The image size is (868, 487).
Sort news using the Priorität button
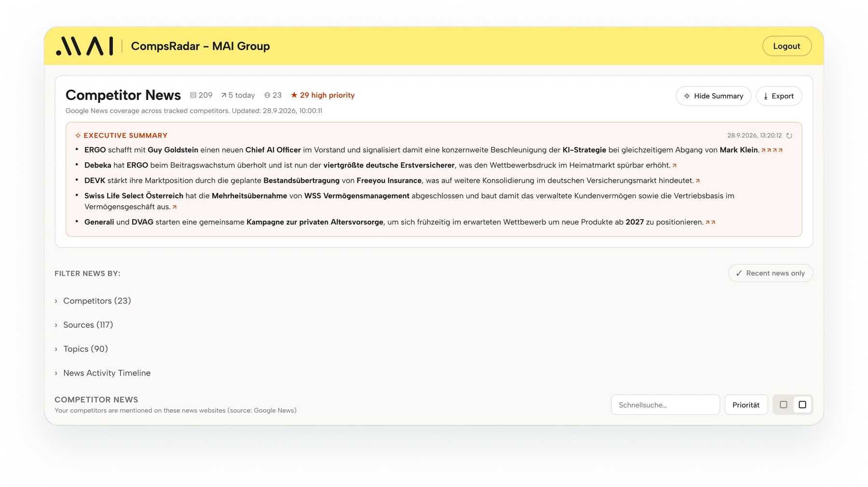click(x=746, y=405)
